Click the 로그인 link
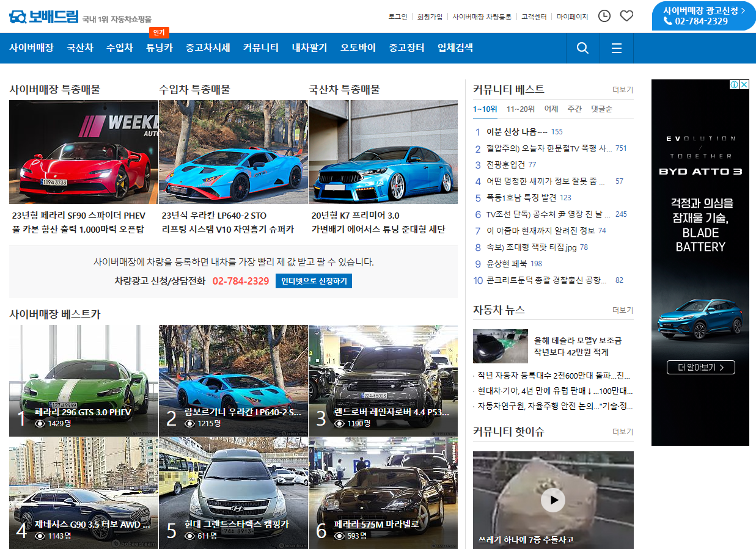Screen dimensions: 756x549 tap(399, 16)
